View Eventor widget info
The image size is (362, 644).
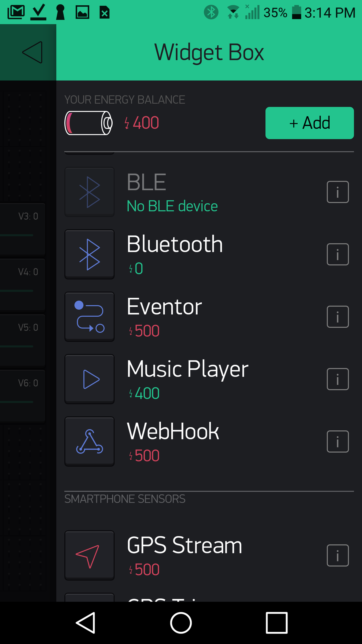[338, 317]
